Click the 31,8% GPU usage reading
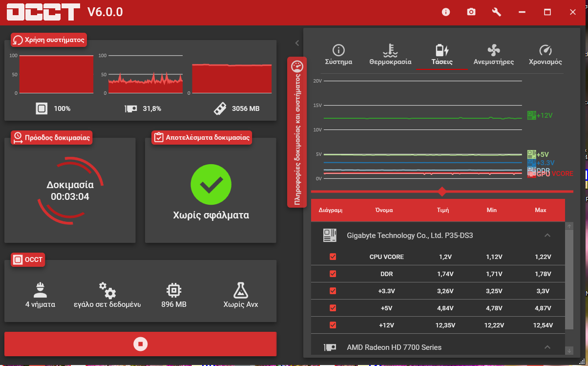588x366 pixels. (x=152, y=108)
